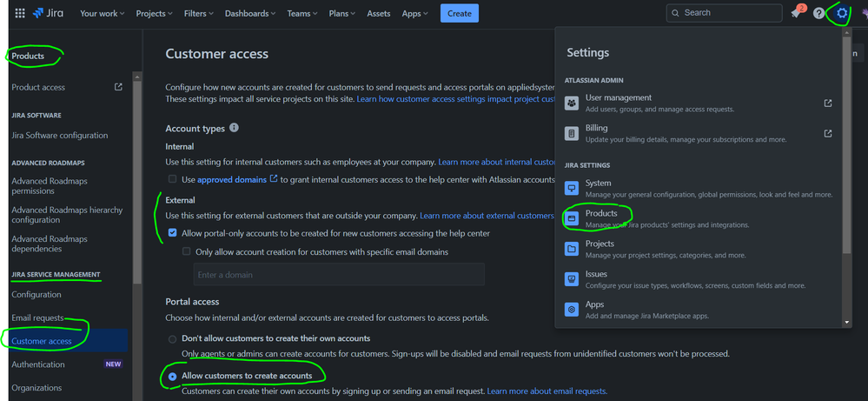Uncheck Allow portal-only accounts checkbox
Screen dimensions: 868x401
pyautogui.click(x=173, y=233)
